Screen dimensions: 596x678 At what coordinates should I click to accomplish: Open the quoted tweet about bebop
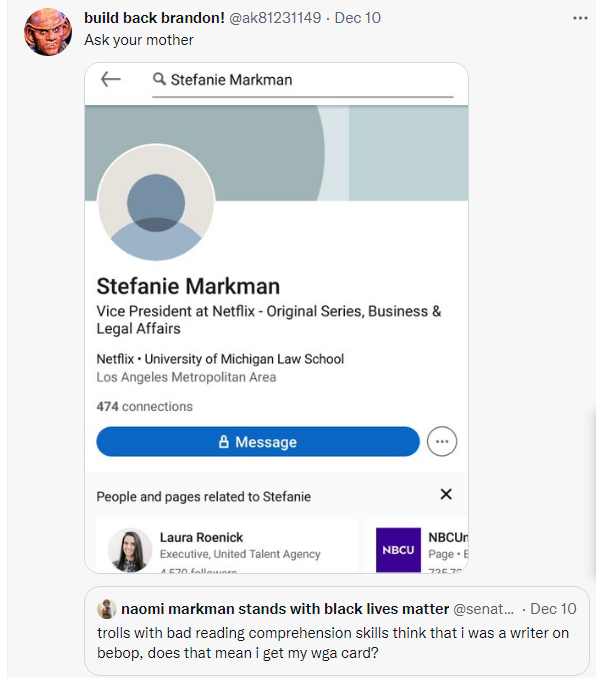click(x=336, y=630)
